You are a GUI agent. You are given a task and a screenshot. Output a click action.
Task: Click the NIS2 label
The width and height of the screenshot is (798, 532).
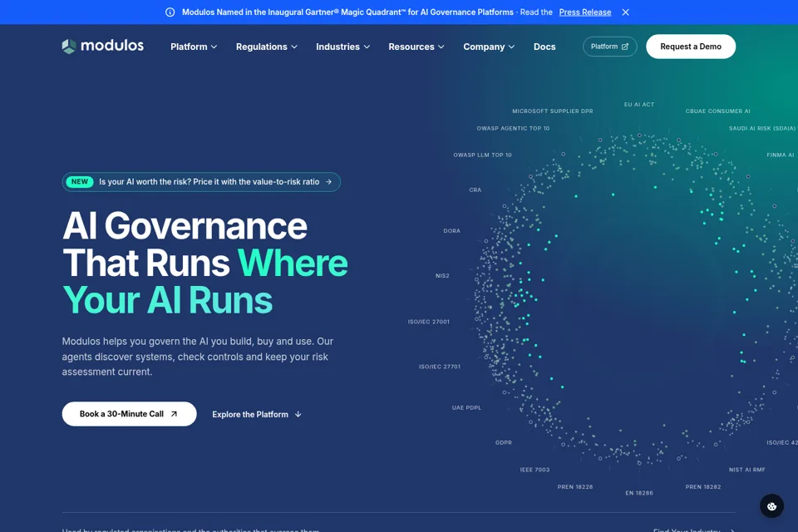(x=442, y=275)
